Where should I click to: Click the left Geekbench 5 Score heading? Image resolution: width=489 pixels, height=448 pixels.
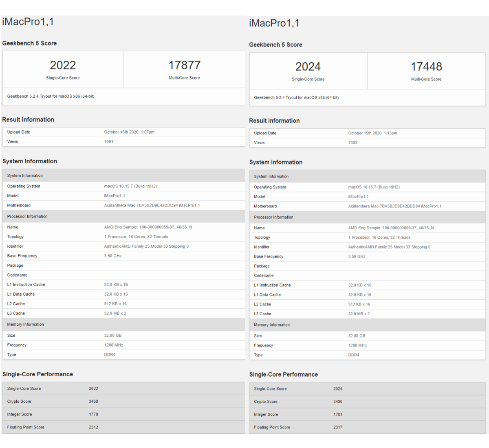point(29,43)
